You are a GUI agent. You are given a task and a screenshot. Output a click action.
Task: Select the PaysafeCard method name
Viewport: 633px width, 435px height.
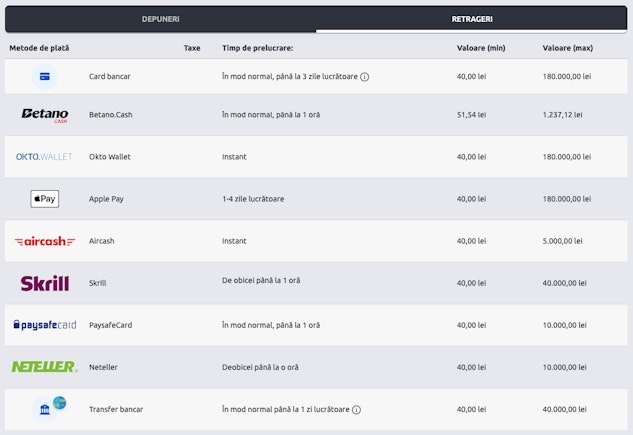(x=112, y=325)
